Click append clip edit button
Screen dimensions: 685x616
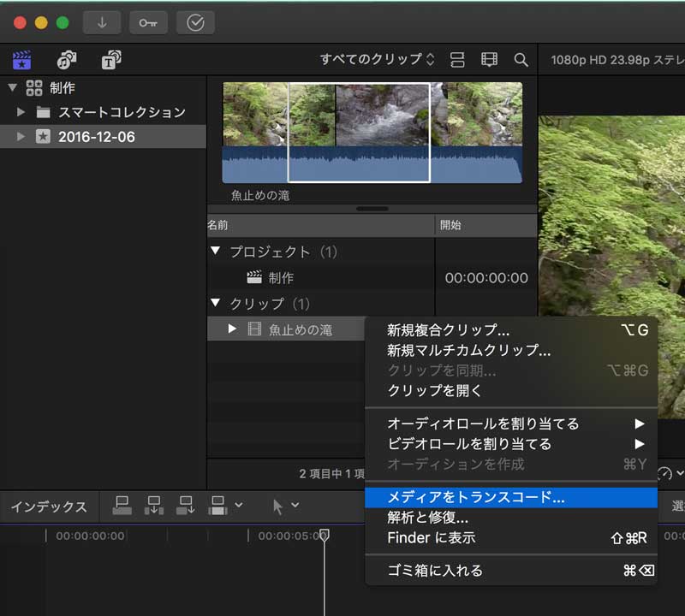point(186,506)
